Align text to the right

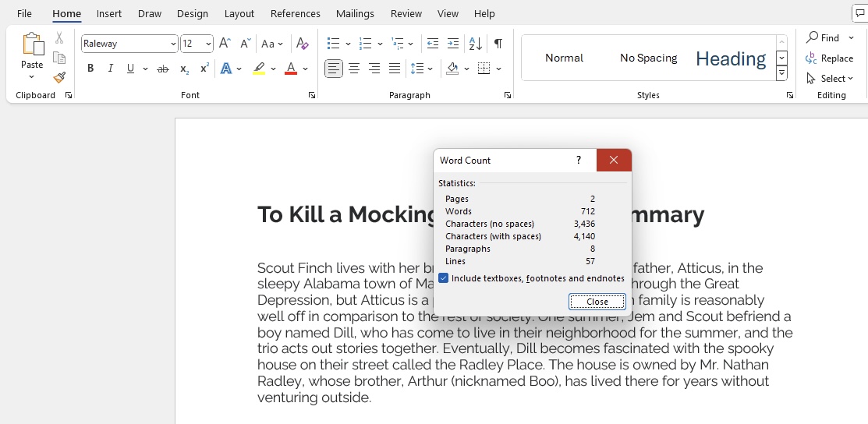pyautogui.click(x=374, y=69)
